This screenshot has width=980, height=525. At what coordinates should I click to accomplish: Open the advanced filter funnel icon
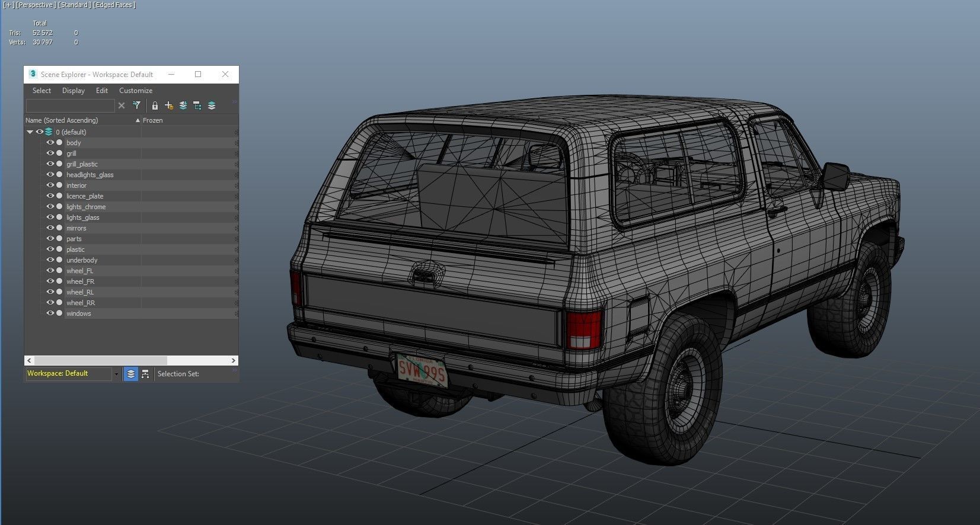[x=137, y=105]
